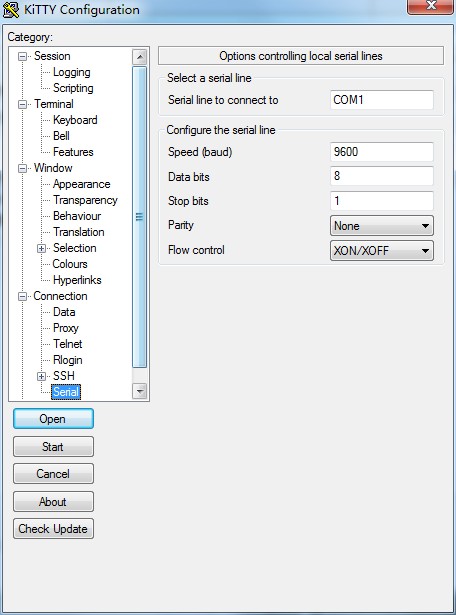
Task: Collapse the Window tree node
Action: (x=22, y=168)
